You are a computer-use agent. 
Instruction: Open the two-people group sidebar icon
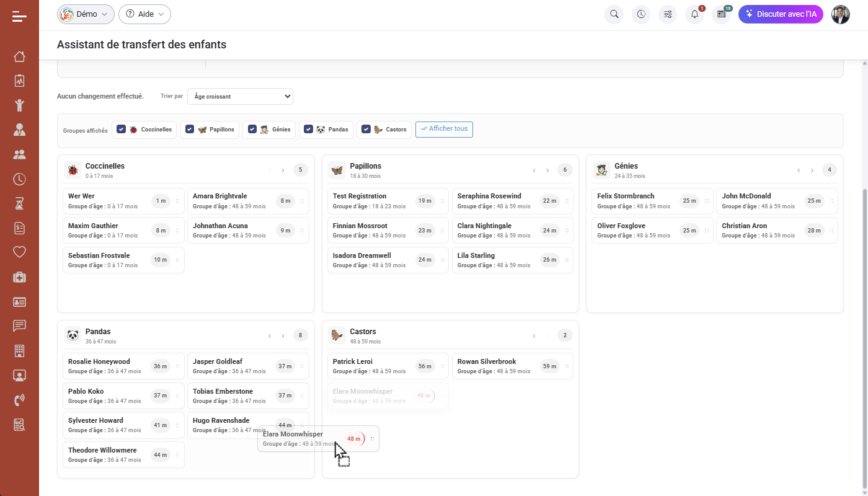click(x=19, y=154)
